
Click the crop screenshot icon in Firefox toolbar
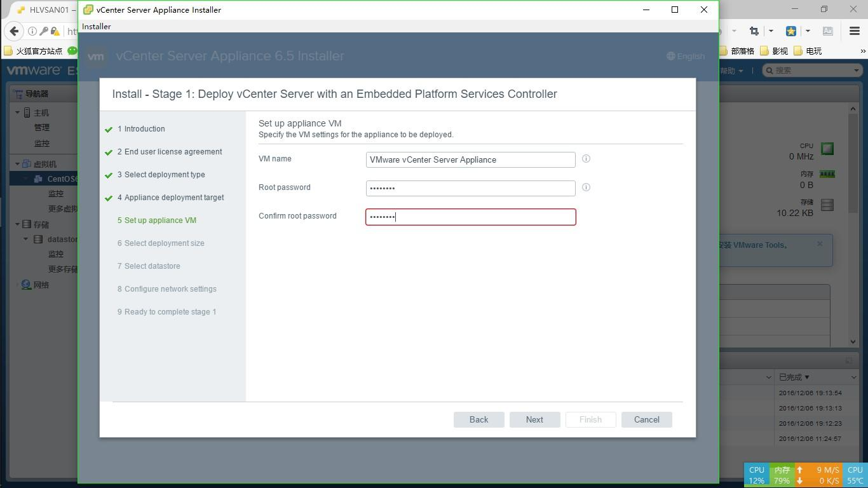(754, 30)
